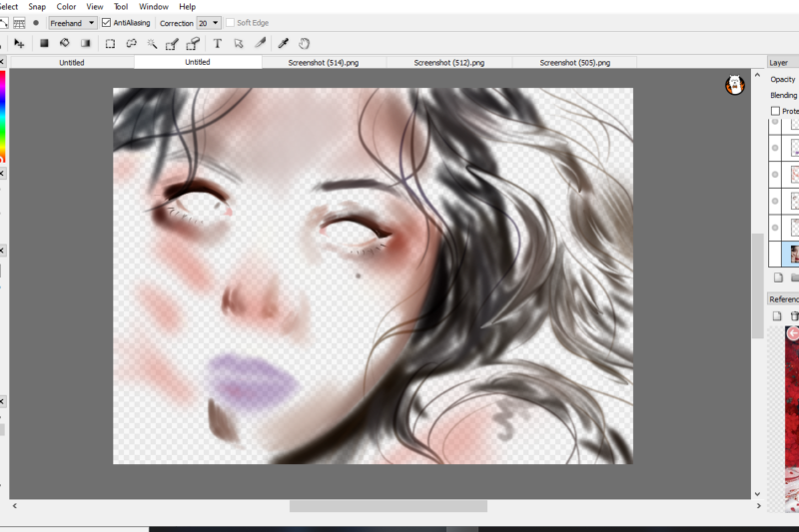Select the Lasso tool
This screenshot has height=532, width=799.
tap(132, 44)
